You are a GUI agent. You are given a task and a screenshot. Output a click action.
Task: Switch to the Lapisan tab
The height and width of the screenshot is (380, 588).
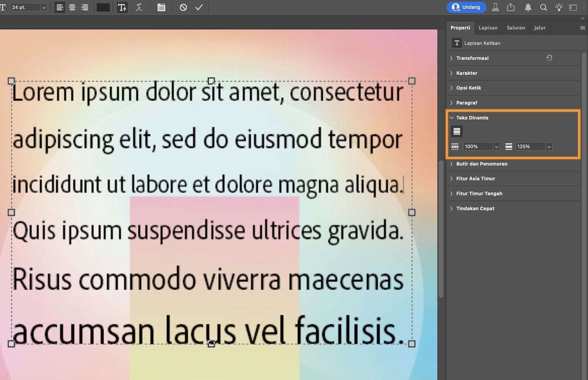coord(488,27)
